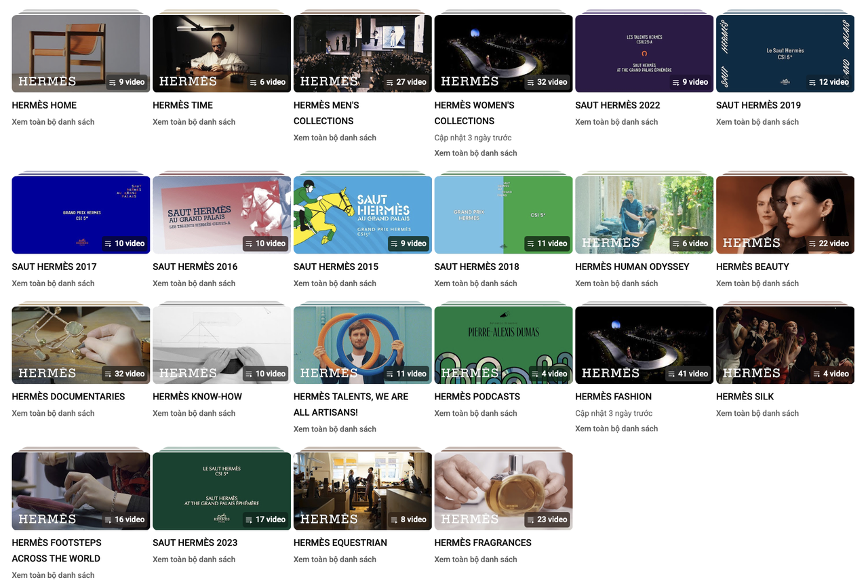The height and width of the screenshot is (588, 868).
Task: Click the SAUT HERMÈS 2017 title
Action: click(54, 267)
